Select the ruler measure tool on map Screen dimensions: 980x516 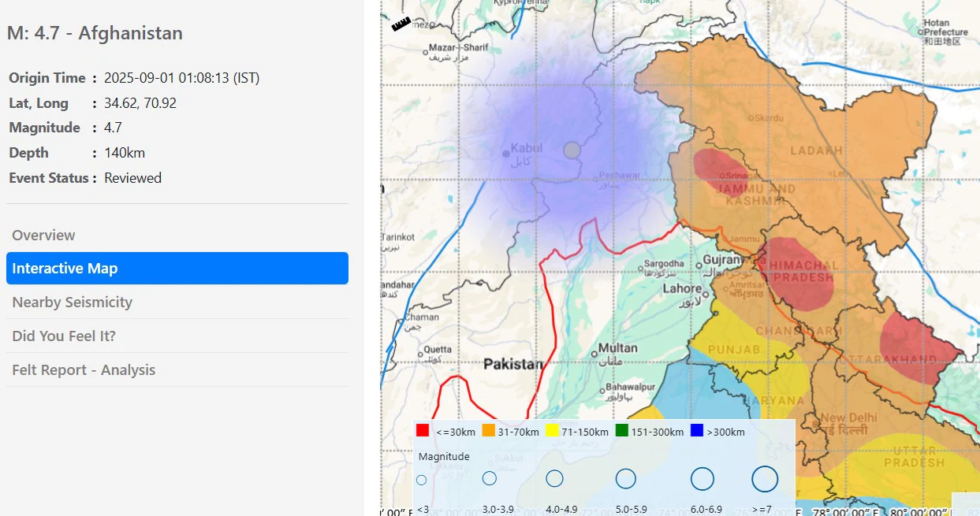click(x=401, y=24)
